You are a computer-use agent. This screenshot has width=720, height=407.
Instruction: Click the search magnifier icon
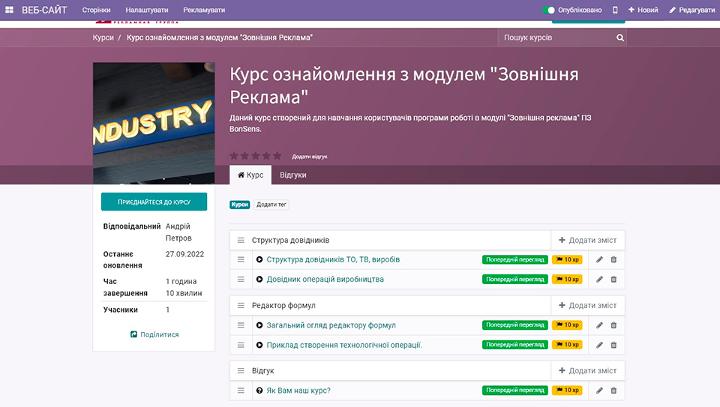(x=620, y=38)
